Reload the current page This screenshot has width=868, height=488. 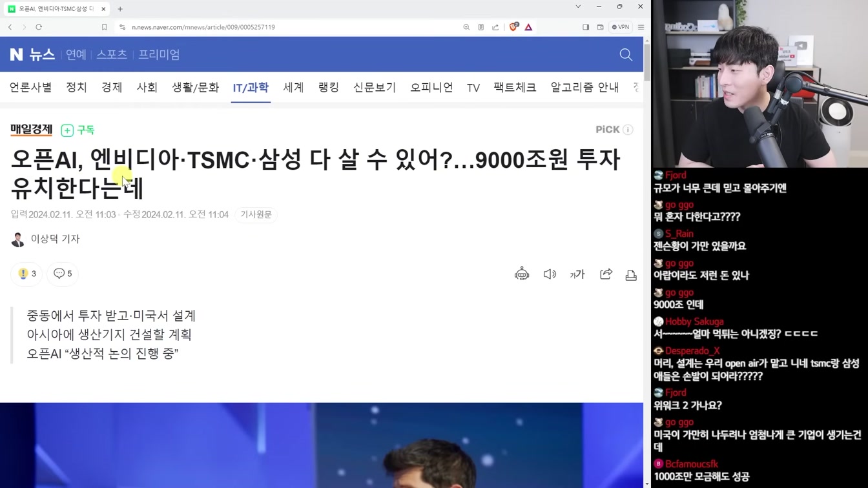(39, 27)
